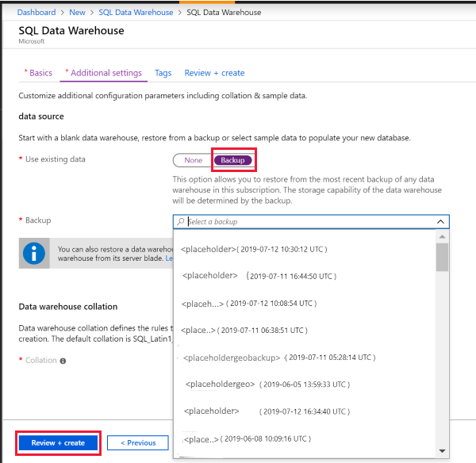Click the blue Review + create button
This screenshot has height=463, width=476.
tap(58, 443)
